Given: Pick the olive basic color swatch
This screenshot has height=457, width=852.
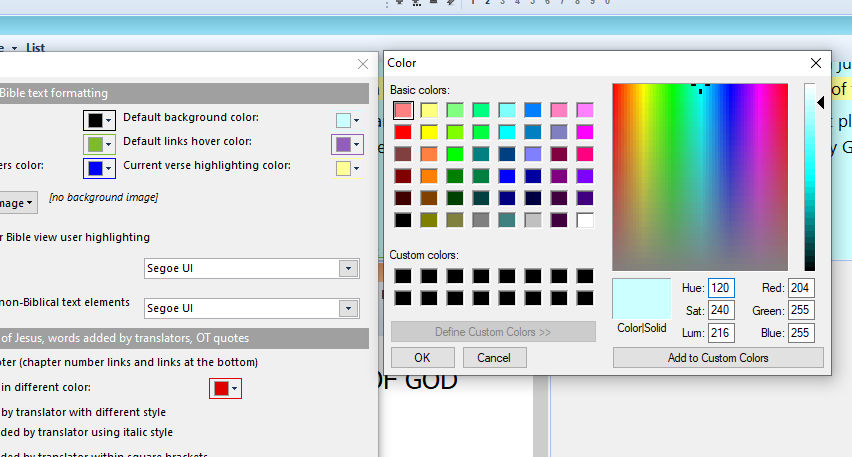Looking at the screenshot, I should (x=429, y=220).
